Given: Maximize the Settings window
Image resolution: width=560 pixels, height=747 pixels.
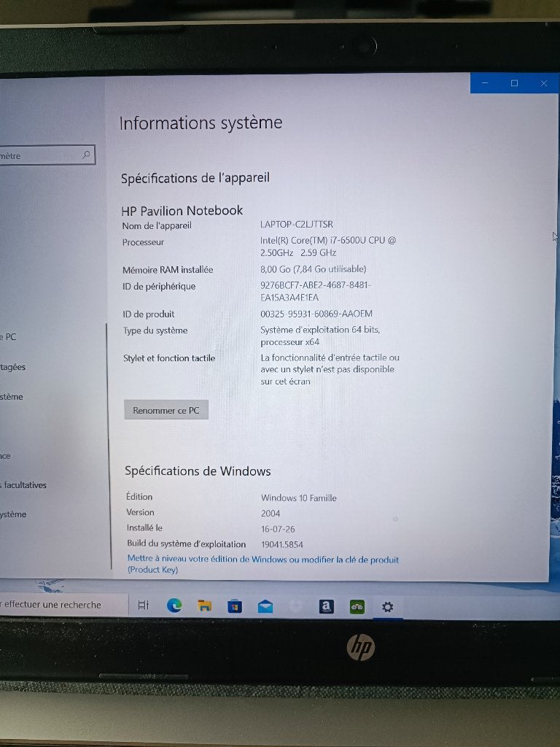Looking at the screenshot, I should pyautogui.click(x=514, y=83).
